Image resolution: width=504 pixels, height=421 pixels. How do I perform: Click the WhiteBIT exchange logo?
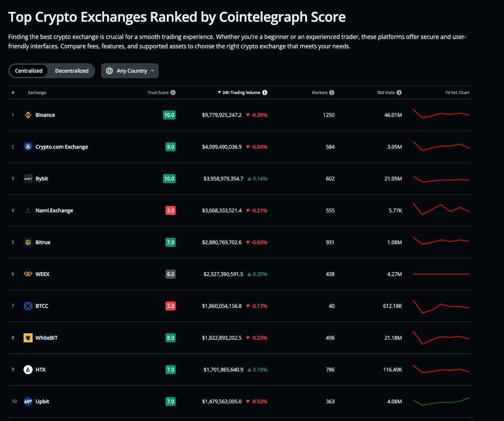(29, 338)
